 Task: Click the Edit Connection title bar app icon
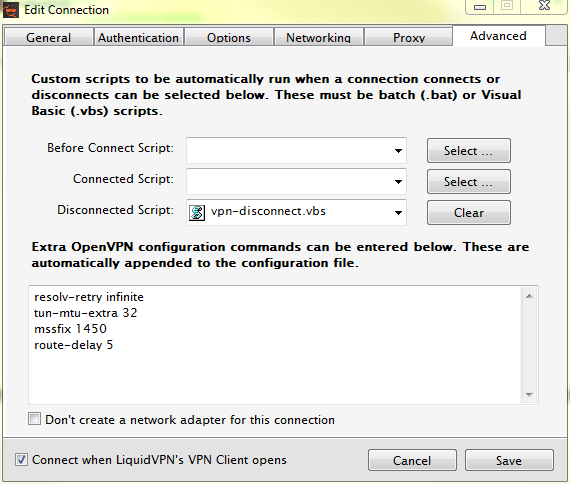(x=11, y=10)
